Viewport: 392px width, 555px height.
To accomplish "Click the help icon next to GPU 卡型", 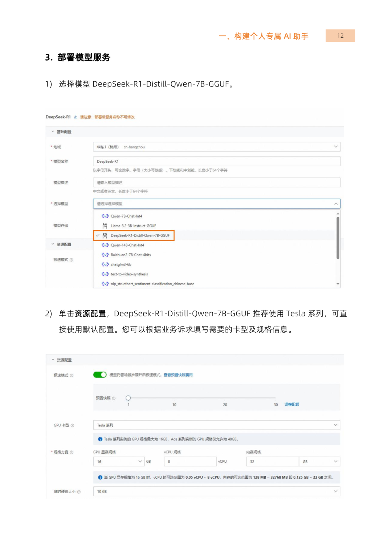I will [73, 425].
